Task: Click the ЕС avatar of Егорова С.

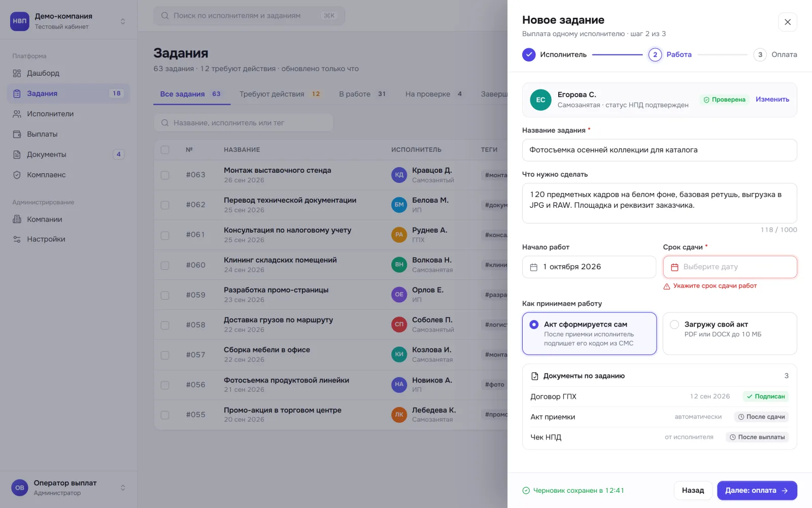Action: 540,100
